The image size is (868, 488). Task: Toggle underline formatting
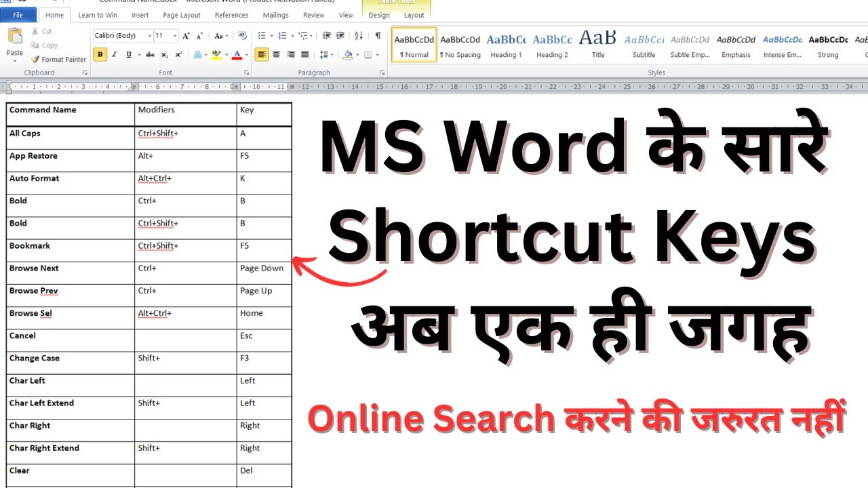pyautogui.click(x=129, y=55)
